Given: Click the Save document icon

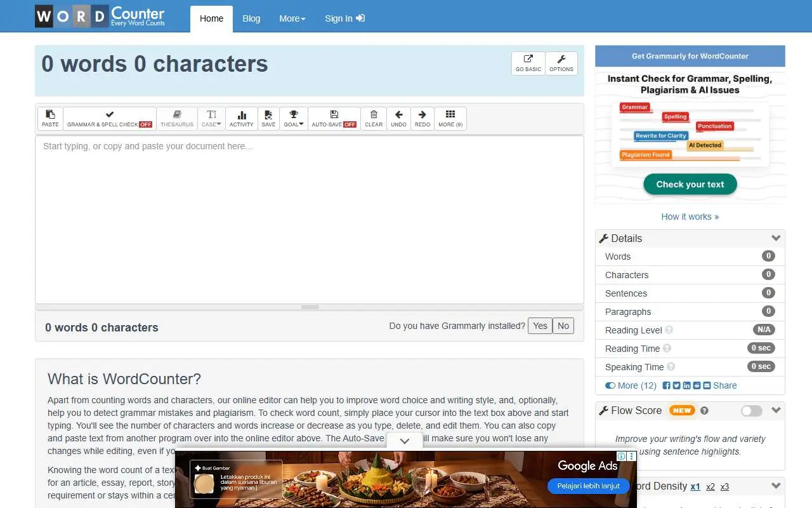Looking at the screenshot, I should click(268, 119).
